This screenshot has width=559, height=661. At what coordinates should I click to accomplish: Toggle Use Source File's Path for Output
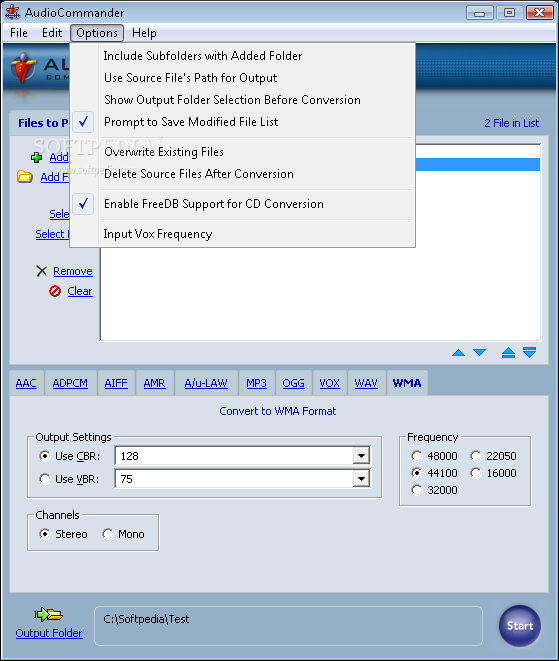pyautogui.click(x=242, y=78)
